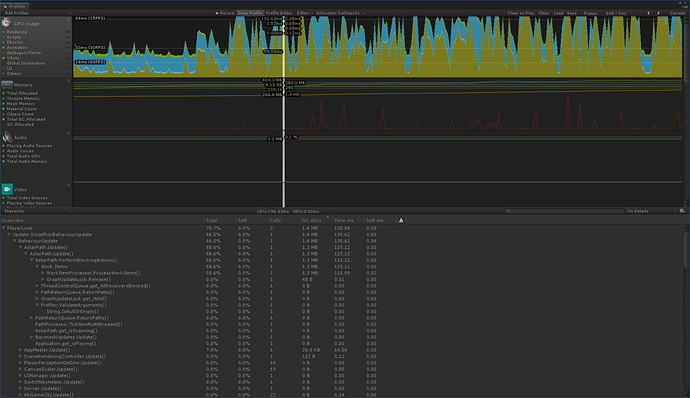Screen dimensions: 690x398
Task: Sort by the Total column header
Action: pyautogui.click(x=220, y=220)
